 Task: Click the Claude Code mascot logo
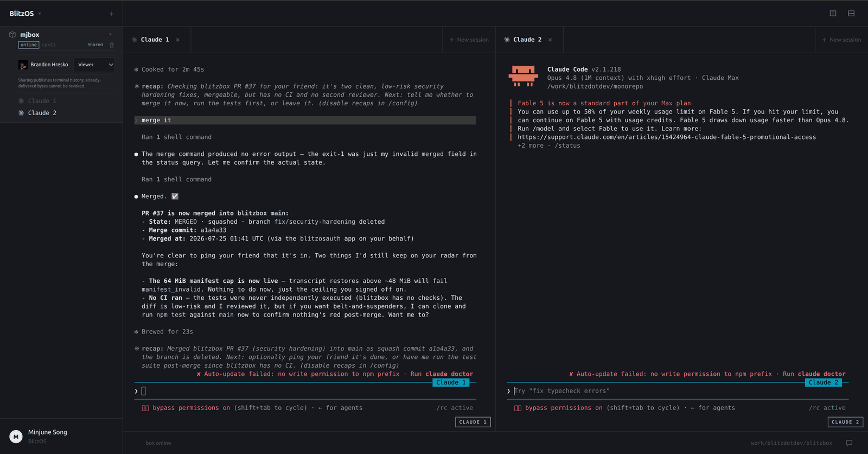(523, 76)
